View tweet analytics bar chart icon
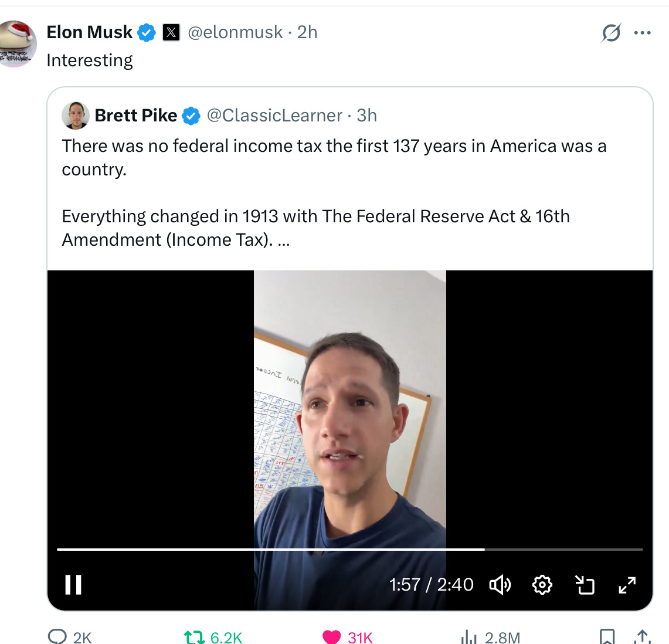The width and height of the screenshot is (669, 644). tap(468, 637)
